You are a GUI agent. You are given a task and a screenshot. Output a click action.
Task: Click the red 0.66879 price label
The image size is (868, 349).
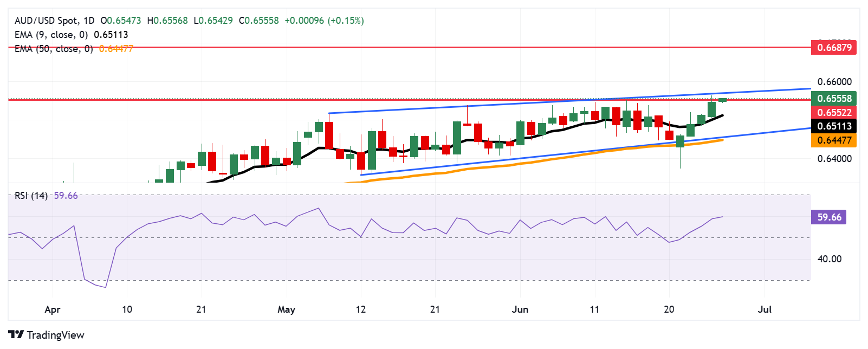(x=834, y=48)
